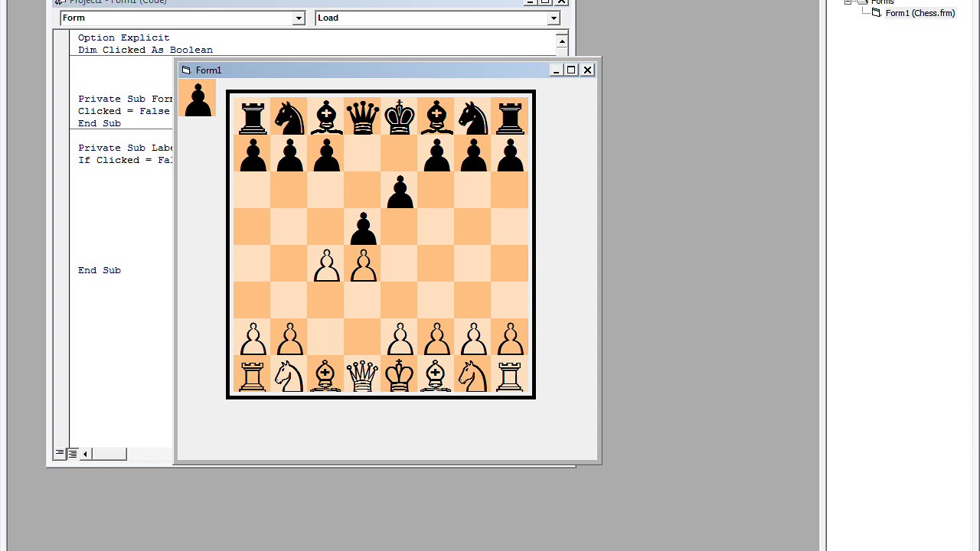The height and width of the screenshot is (551, 980).
Task: Select the white pawn on c4
Action: (325, 263)
